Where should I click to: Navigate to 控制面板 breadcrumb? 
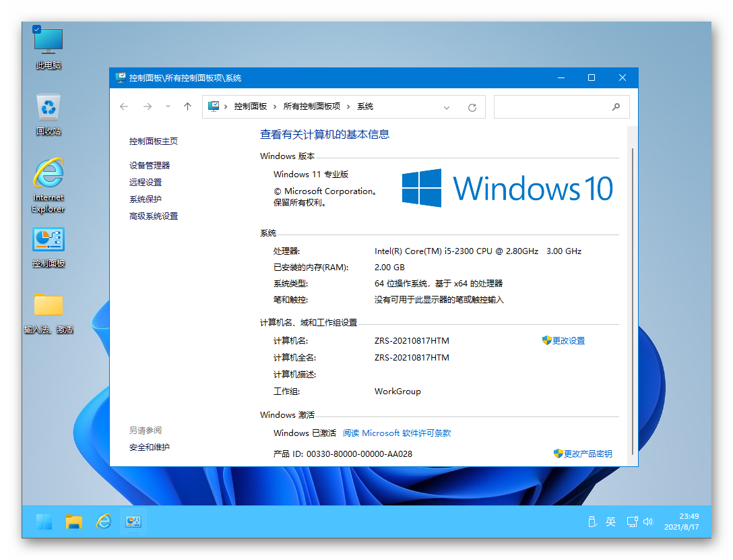[250, 106]
